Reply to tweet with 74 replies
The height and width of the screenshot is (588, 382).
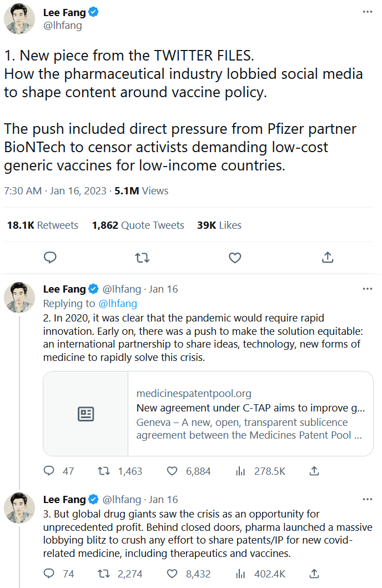coord(49,574)
